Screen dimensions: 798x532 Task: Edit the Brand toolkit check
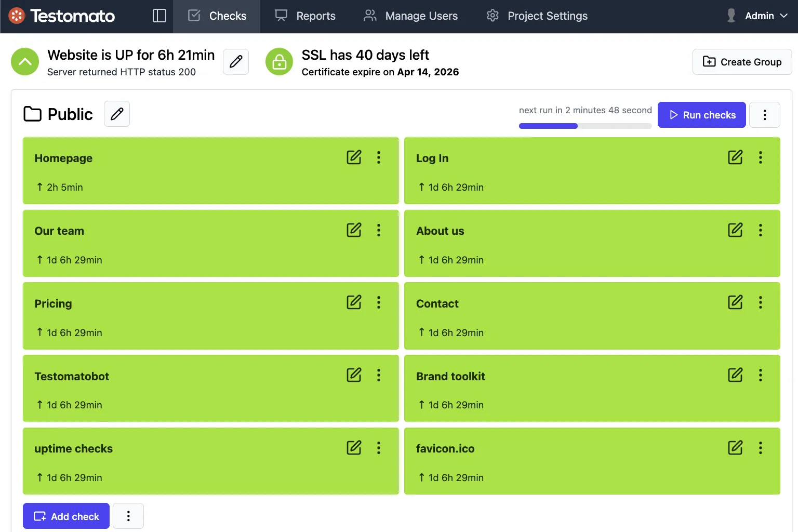[735, 375]
